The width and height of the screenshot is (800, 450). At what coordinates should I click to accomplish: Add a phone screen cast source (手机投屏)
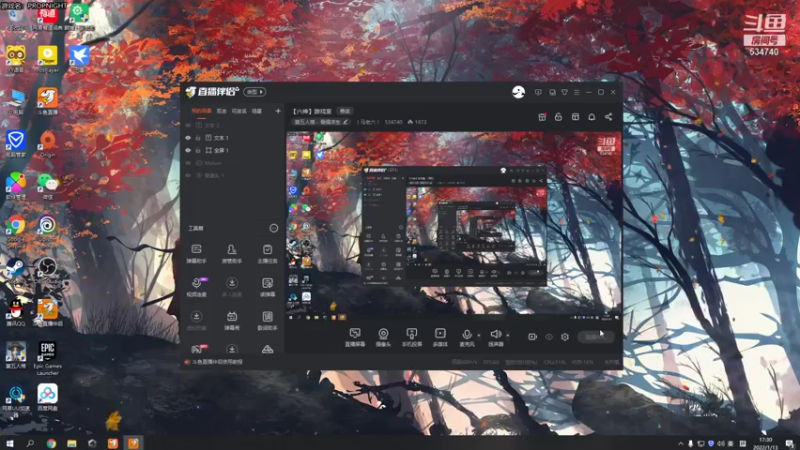point(412,337)
